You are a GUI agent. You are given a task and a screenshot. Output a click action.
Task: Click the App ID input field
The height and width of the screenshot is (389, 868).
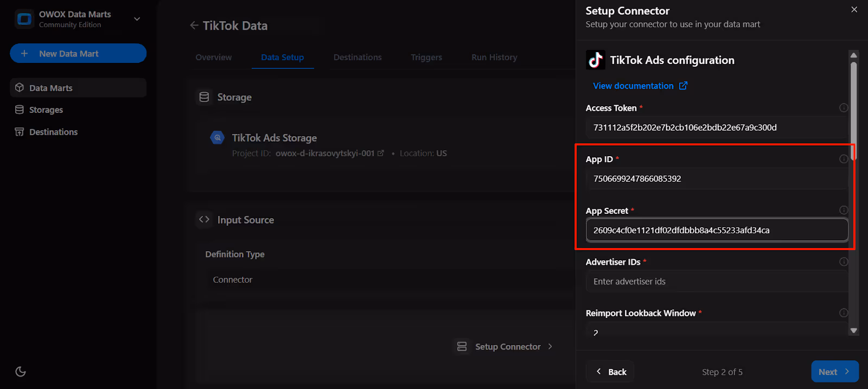coord(716,178)
